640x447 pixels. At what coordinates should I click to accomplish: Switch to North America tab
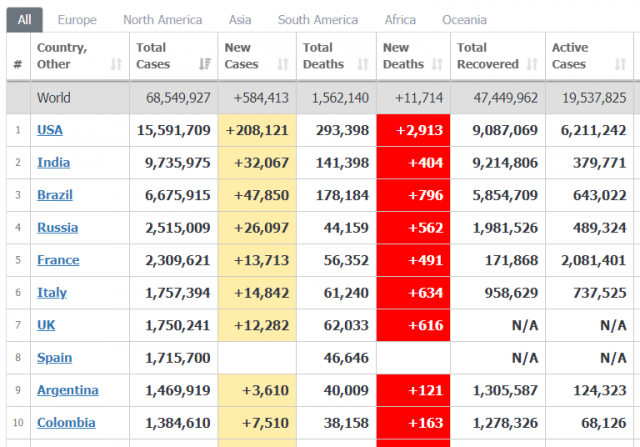coord(162,20)
